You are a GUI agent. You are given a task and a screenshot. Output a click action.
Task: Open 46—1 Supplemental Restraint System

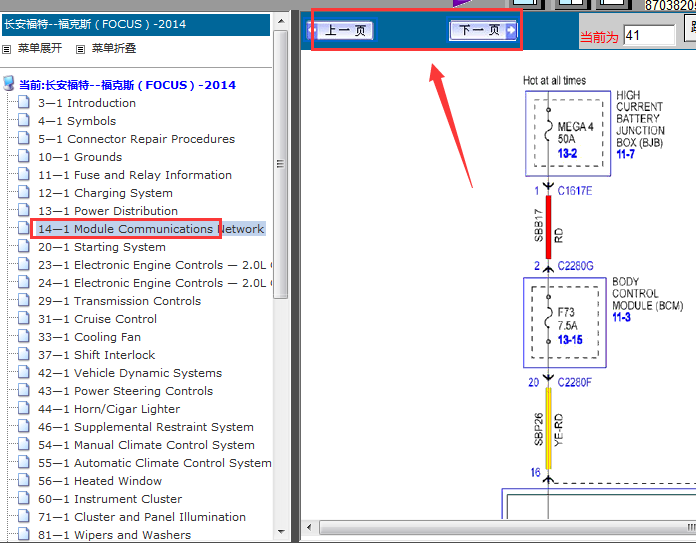[x=146, y=427]
